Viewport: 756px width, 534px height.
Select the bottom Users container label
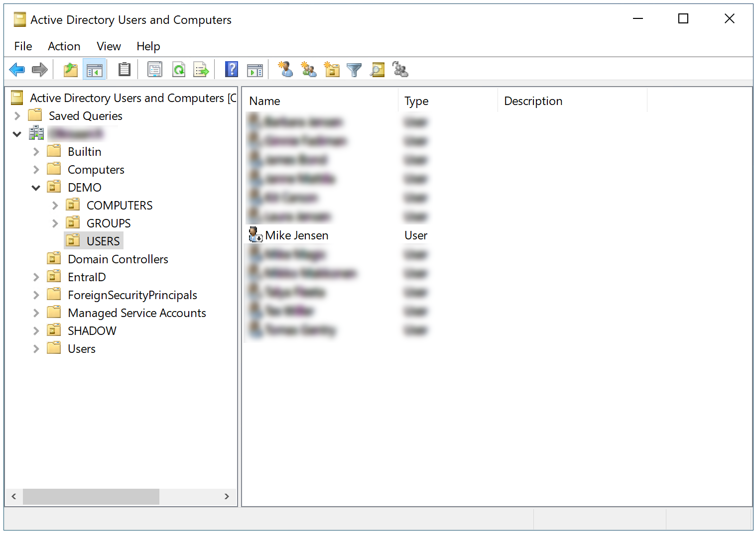82,349
